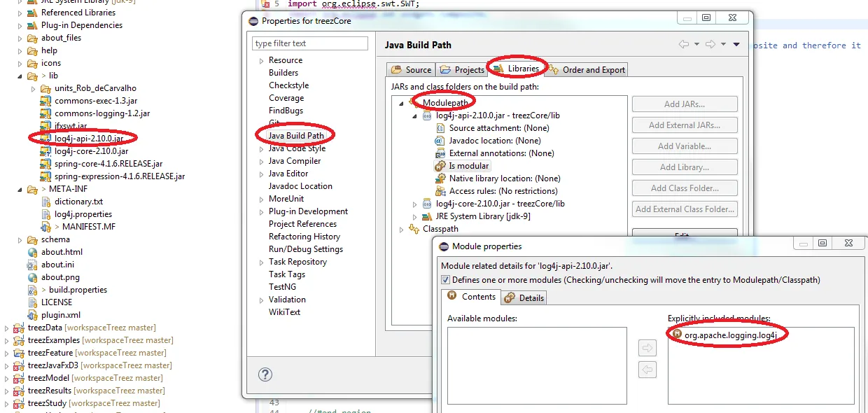Click the JRE System Library [jdk-9] icon in Modulepath

[x=426, y=216]
